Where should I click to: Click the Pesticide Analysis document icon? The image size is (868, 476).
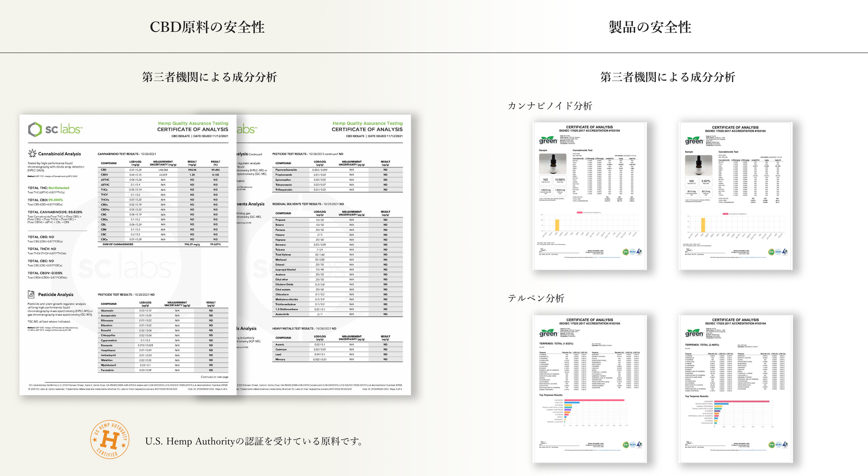(31, 294)
